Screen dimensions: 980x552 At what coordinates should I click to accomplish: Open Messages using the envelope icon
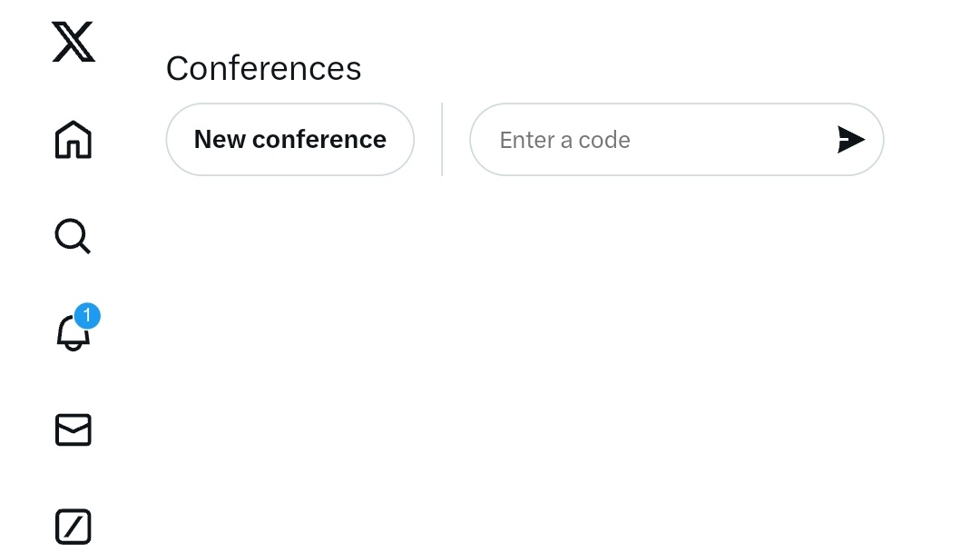[73, 429]
